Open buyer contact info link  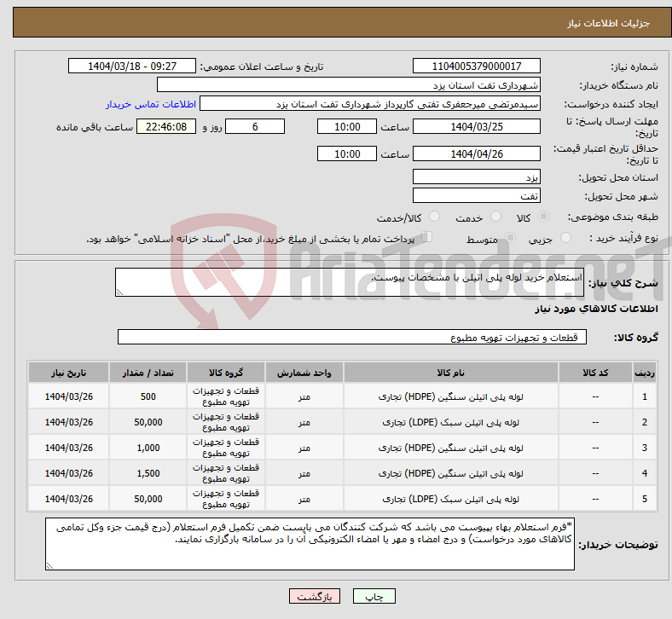point(151,104)
